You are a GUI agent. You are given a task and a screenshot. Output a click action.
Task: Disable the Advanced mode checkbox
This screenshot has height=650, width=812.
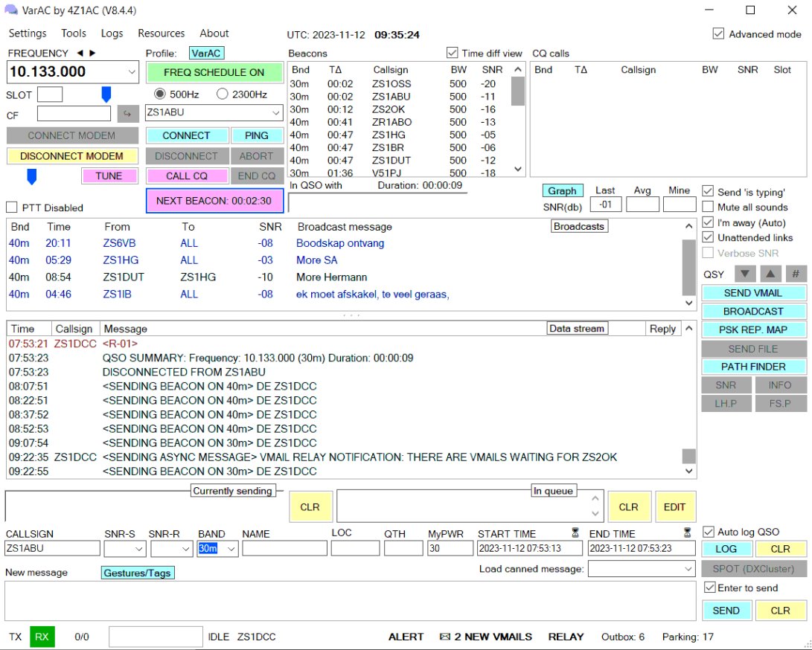point(718,33)
